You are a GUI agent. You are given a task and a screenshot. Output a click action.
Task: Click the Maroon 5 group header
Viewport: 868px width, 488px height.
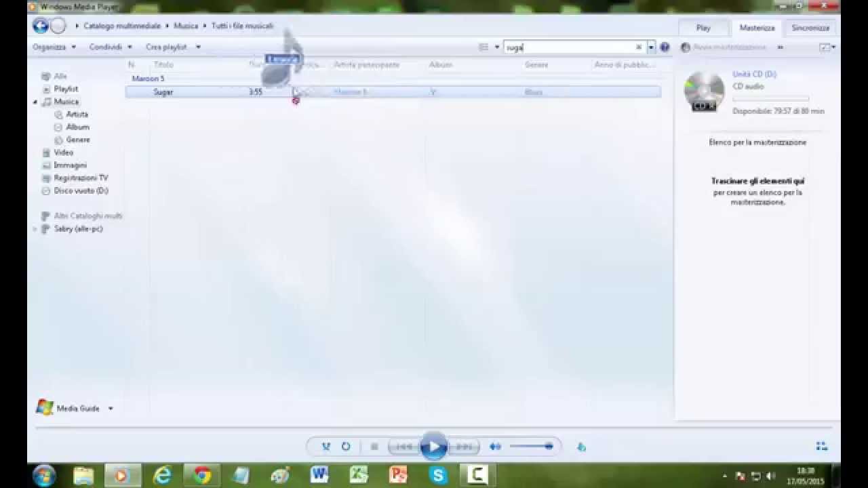148,79
